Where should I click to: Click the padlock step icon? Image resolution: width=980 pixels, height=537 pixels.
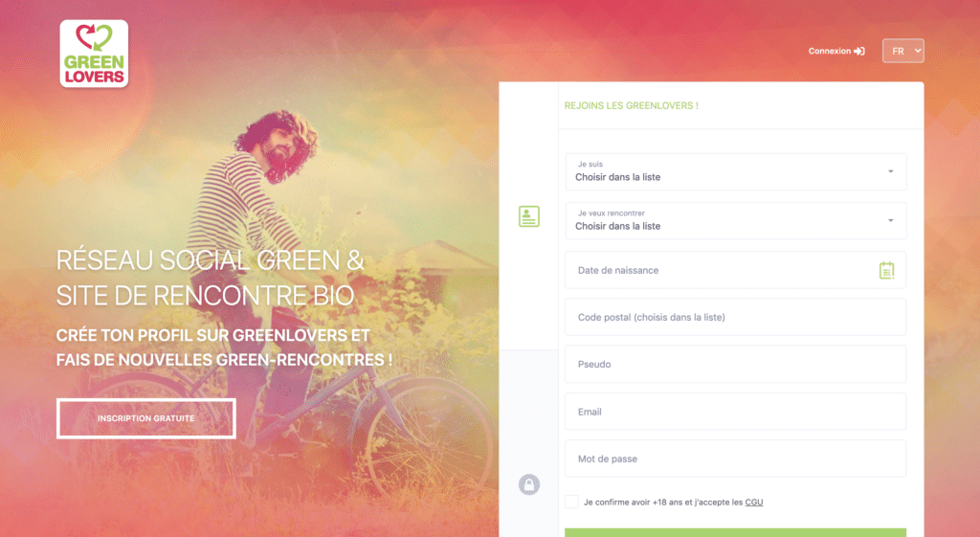528,483
